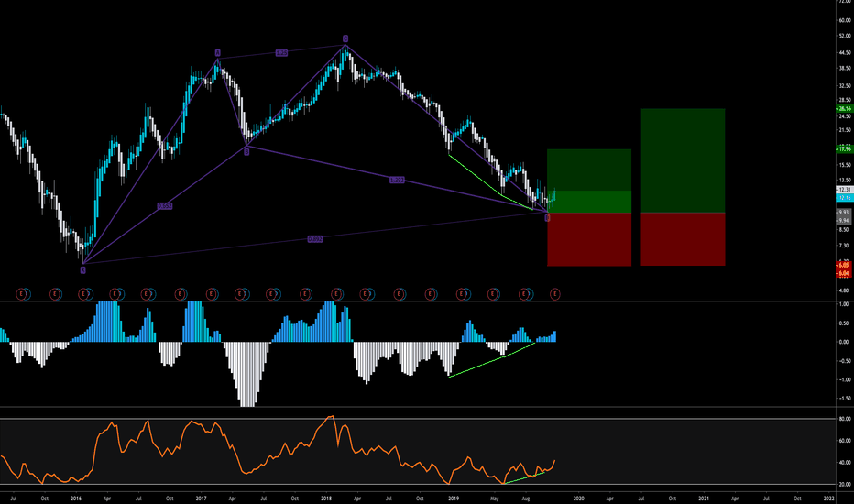Click the 4.80 tick on the price axis
Screen dimensions: 854x504
845,291
